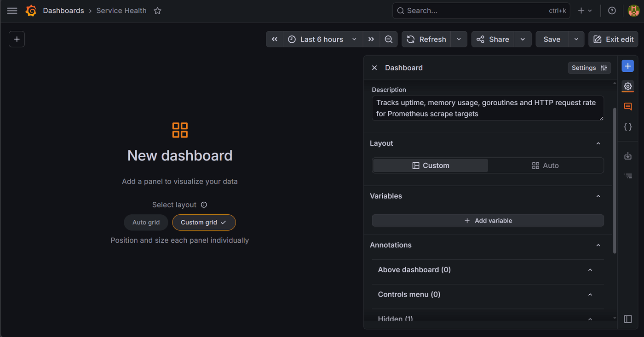Select the Custom layout option
The height and width of the screenshot is (337, 644).
pyautogui.click(x=431, y=166)
